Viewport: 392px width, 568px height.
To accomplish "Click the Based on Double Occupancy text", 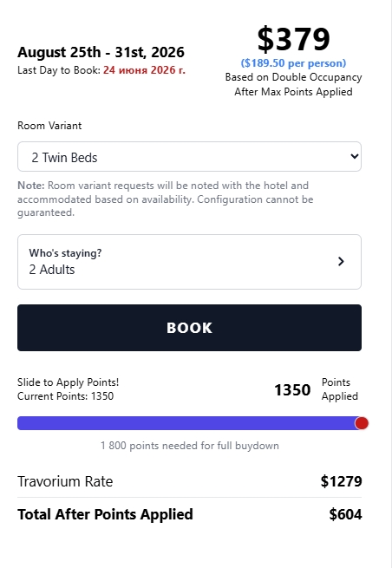I will point(293,77).
